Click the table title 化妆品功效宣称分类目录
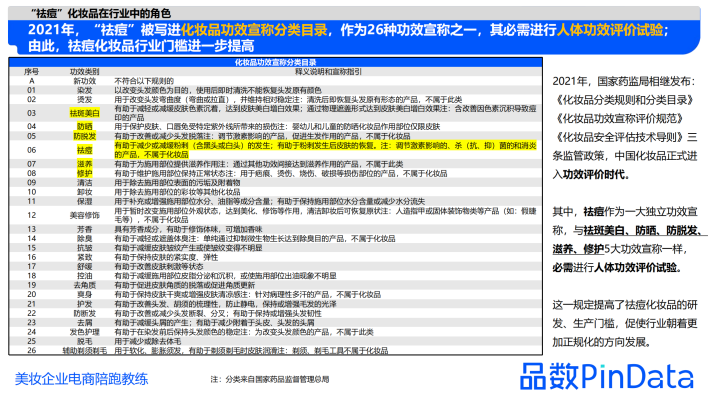Image resolution: width=710 pixels, height=399 pixels. pos(275,62)
